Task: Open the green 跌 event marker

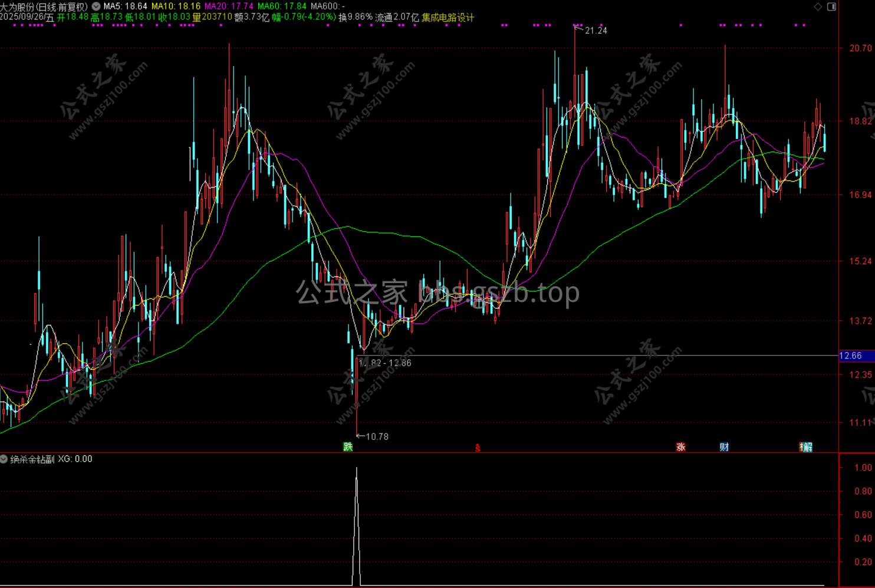Action: (348, 447)
